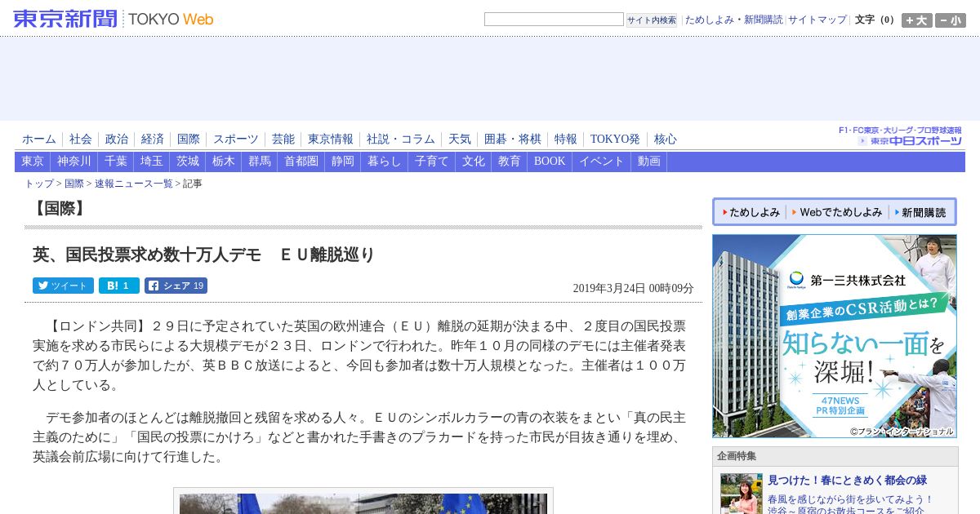
Task: Open the サイトマップ link
Action: pyautogui.click(x=817, y=20)
